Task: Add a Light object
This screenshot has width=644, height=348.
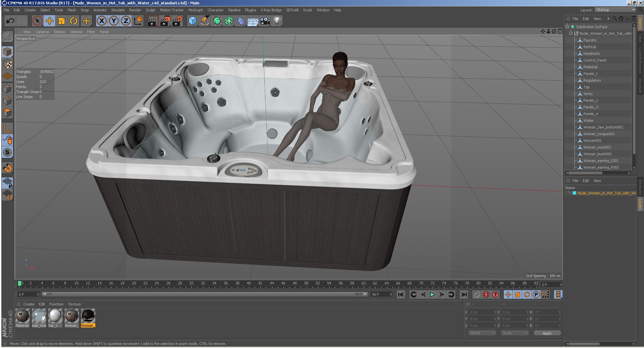Action: pos(277,21)
